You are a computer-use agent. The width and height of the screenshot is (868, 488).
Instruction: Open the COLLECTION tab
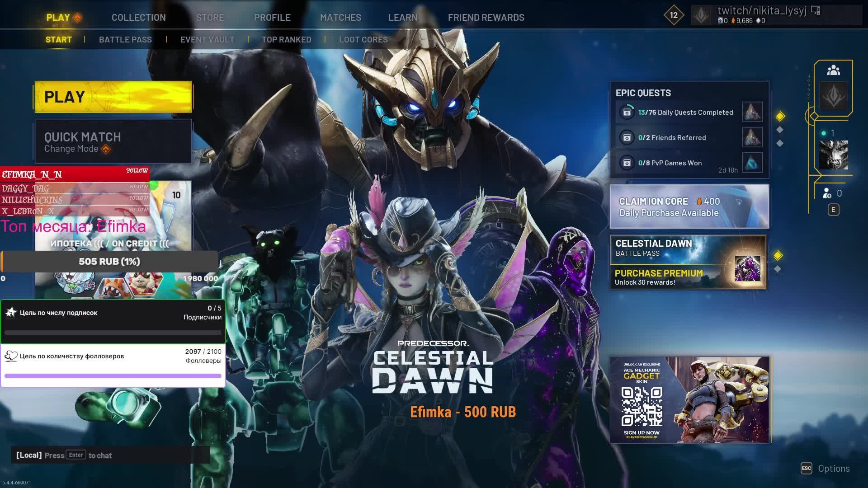point(138,18)
